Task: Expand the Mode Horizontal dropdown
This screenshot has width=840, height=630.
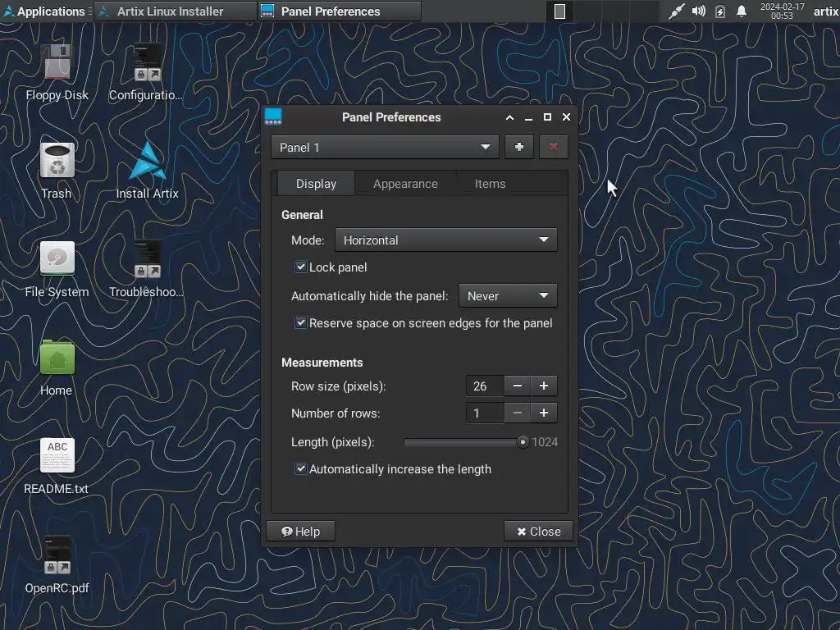Action: tap(445, 240)
